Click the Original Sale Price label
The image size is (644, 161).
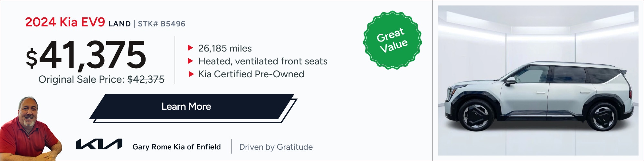click(x=81, y=79)
